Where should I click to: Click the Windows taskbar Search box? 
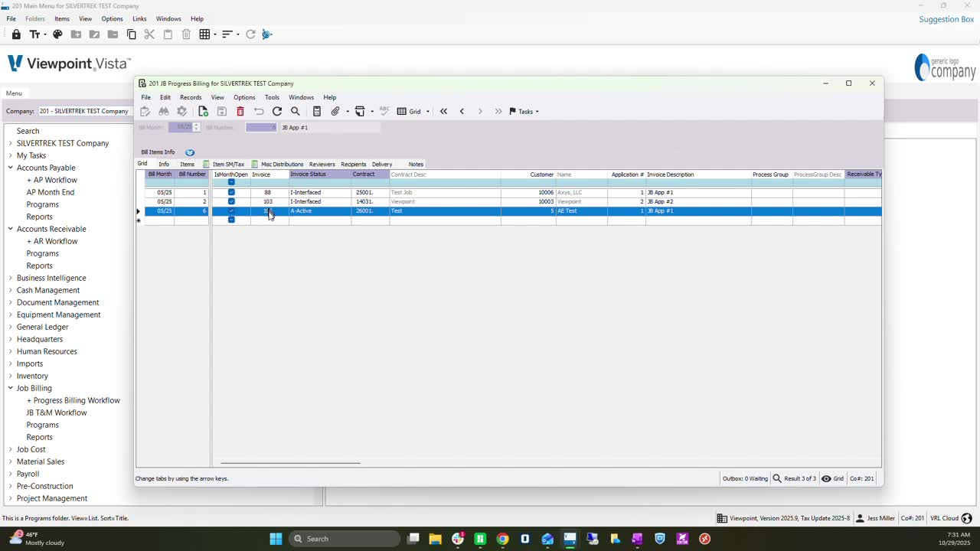click(345, 539)
